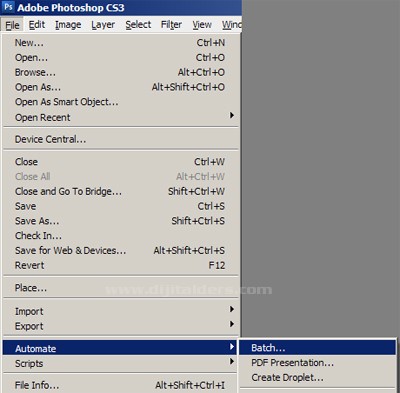Choose Save As... from the menu
The width and height of the screenshot is (400, 393).
pos(120,221)
